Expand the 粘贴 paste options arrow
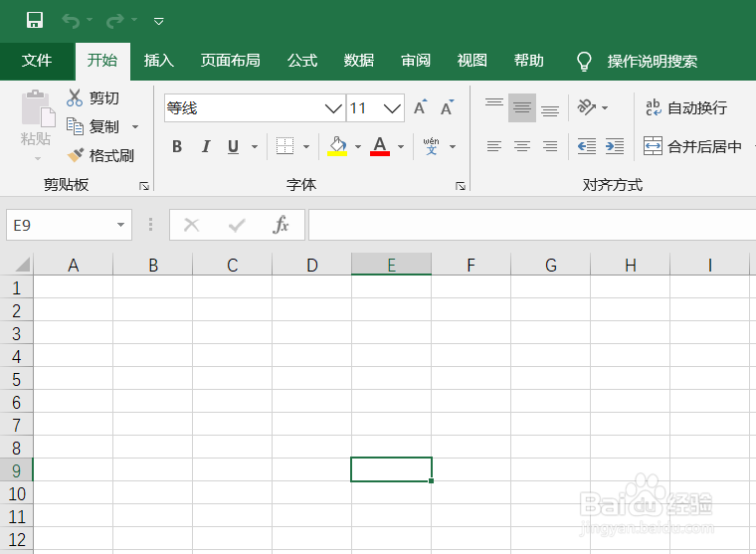 click(38, 158)
